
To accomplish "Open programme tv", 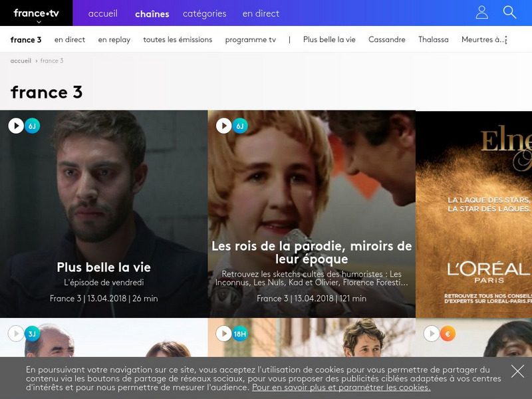I will click(x=251, y=40).
